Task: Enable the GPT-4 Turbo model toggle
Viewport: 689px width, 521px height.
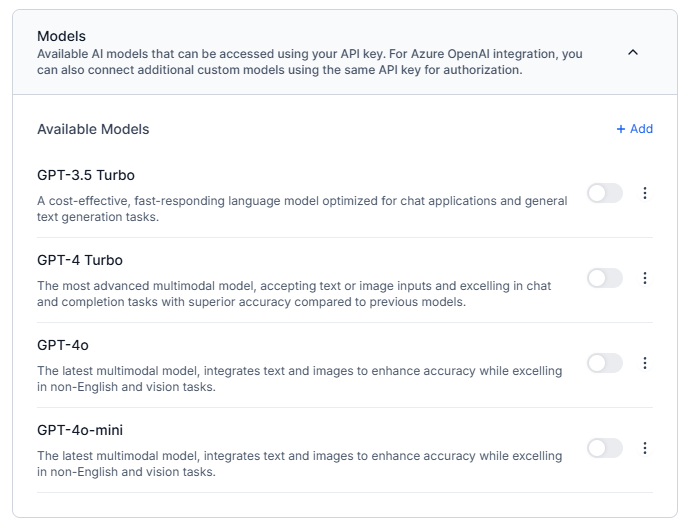Action: coord(604,278)
